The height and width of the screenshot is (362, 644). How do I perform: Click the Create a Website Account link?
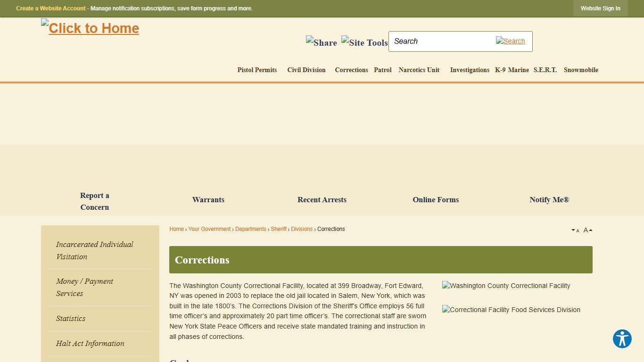tap(50, 8)
